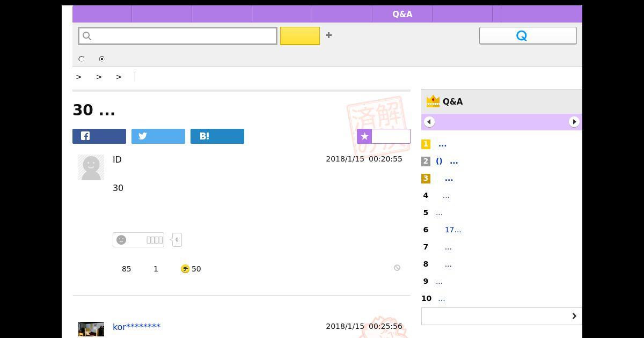Click the kor******** answerer avatar thumbnail
Image resolution: width=644 pixels, height=338 pixels.
coord(91,329)
